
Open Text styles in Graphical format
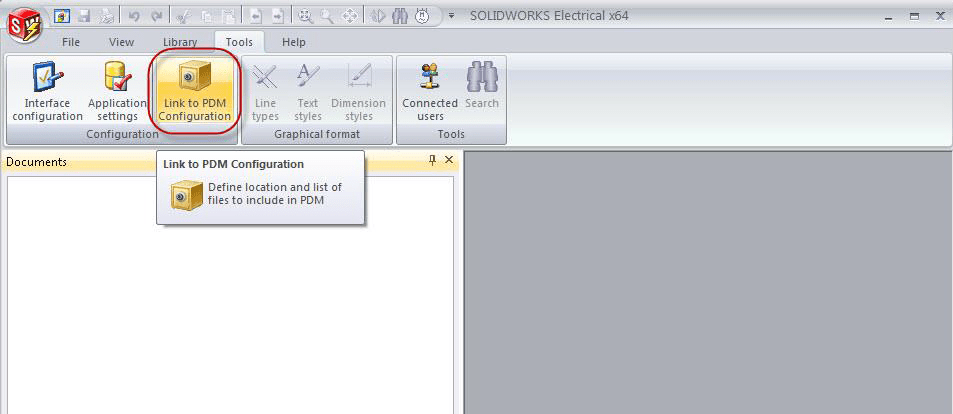308,92
